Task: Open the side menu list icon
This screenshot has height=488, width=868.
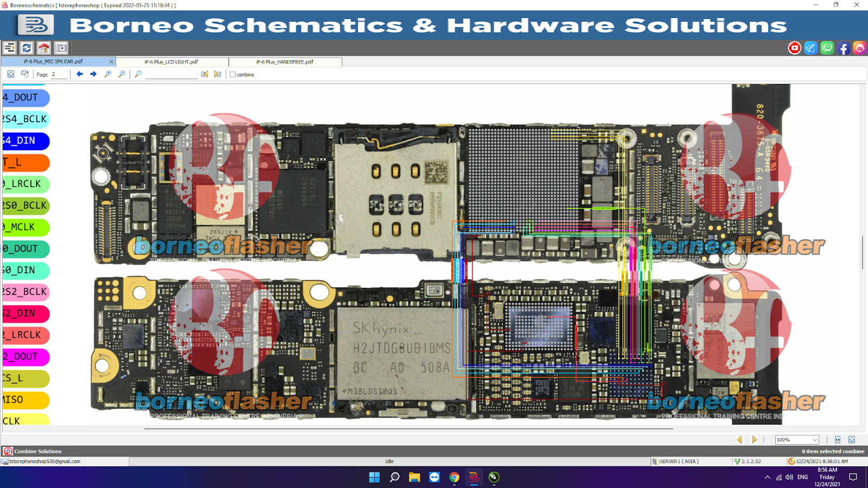Action: pos(9,48)
